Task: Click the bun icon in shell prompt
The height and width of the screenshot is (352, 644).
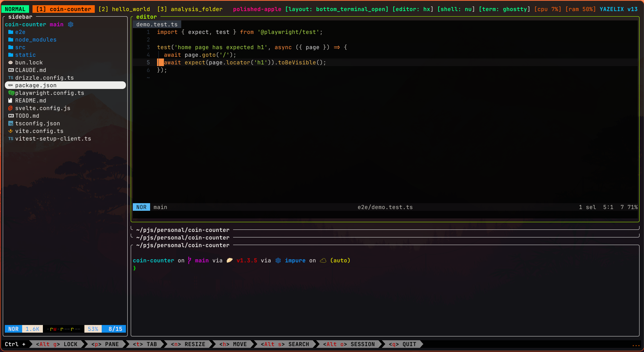Action: coord(230,261)
